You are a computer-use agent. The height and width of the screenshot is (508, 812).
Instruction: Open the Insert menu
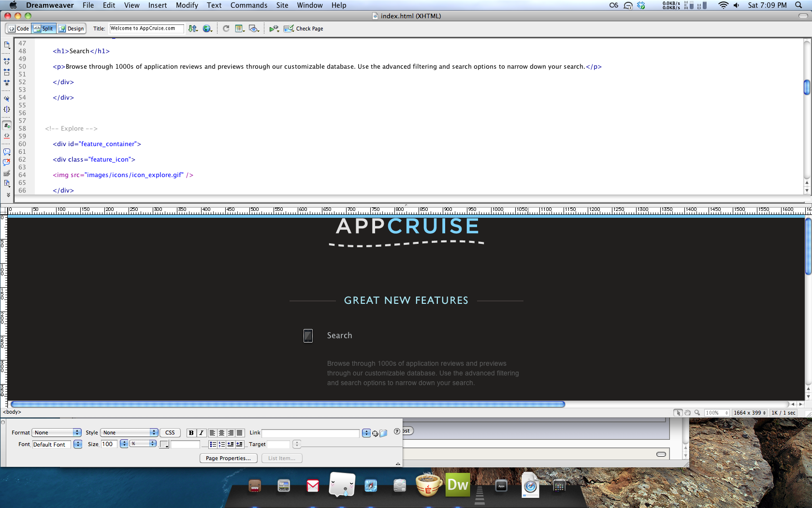[x=158, y=5]
